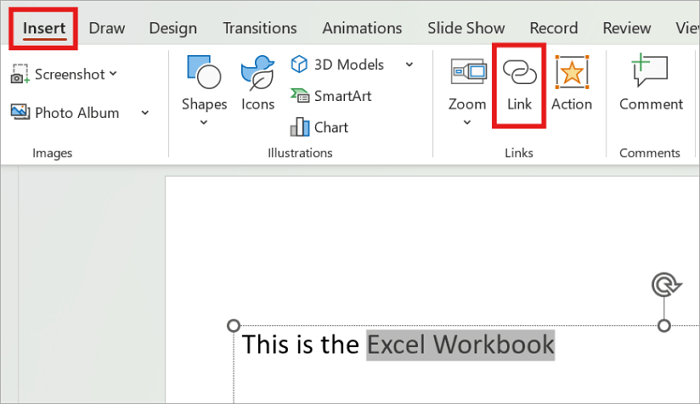Screen dimensions: 700x404
Task: Click the highlighted Excel Workbook text
Action: tap(460, 345)
